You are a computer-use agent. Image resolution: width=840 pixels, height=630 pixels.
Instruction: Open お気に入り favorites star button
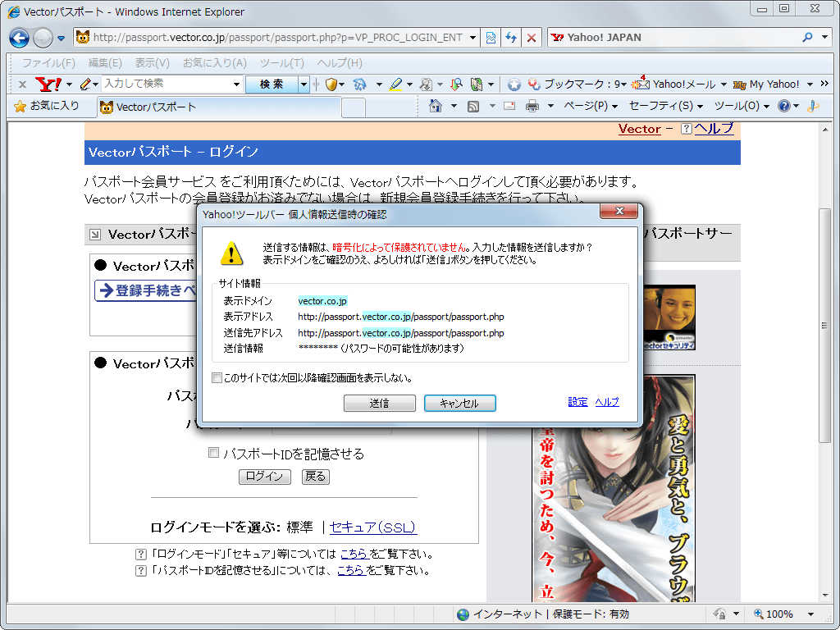tap(47, 106)
